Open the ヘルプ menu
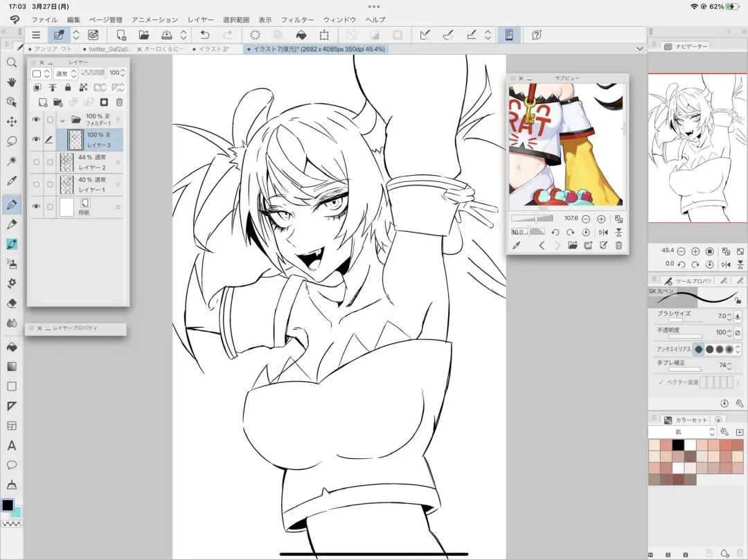Viewport: 748px width, 560px height. (375, 20)
